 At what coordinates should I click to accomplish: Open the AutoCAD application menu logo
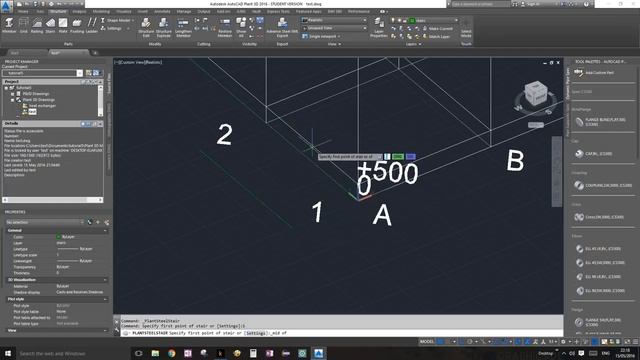tap(7, 6)
